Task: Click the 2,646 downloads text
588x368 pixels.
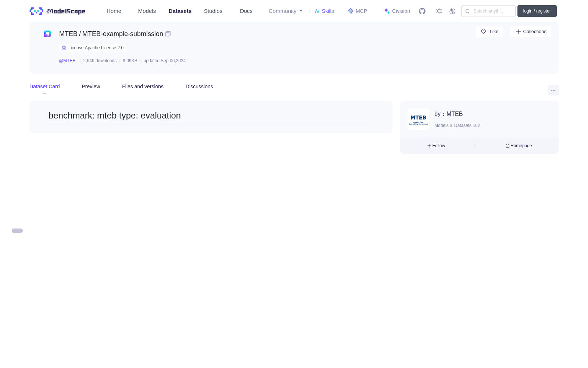Action: [x=100, y=61]
